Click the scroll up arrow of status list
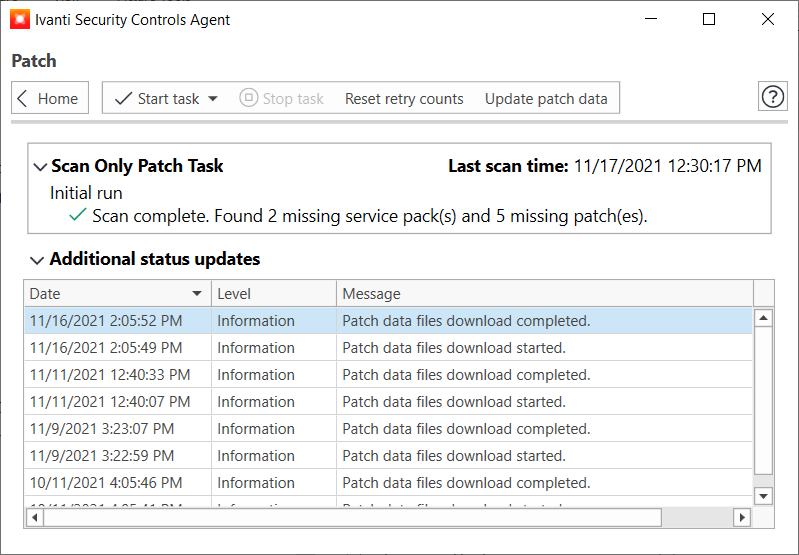Image resolution: width=799 pixels, height=555 pixels. point(763,318)
